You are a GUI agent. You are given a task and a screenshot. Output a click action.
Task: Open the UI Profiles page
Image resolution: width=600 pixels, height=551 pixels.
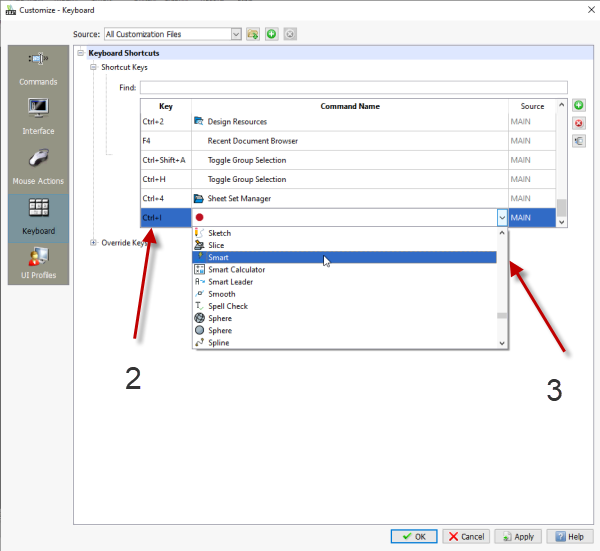[38, 264]
